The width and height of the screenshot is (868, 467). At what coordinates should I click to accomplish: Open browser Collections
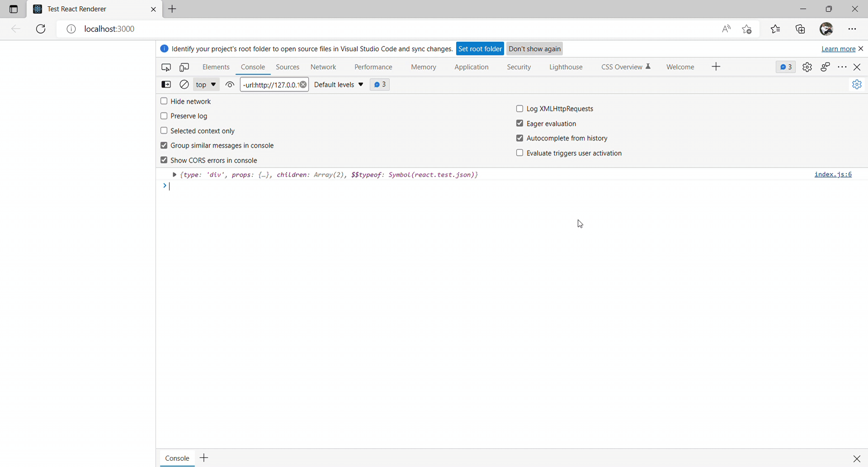coord(801,29)
